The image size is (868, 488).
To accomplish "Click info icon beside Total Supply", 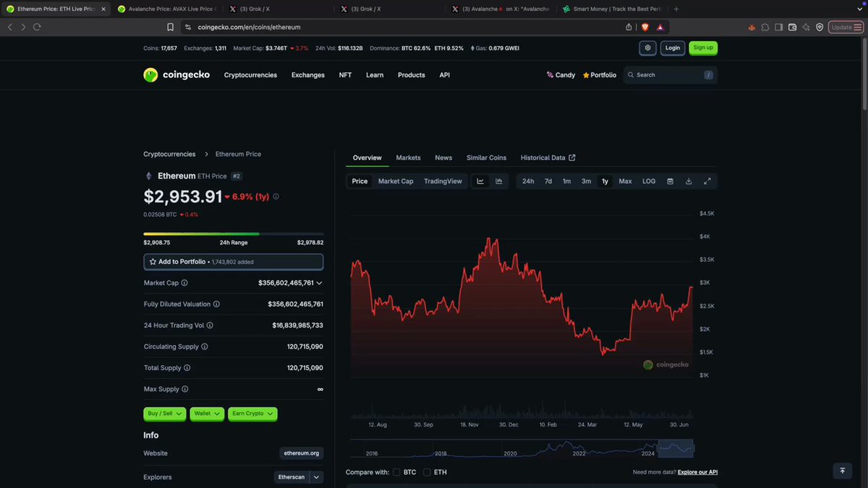I will (x=187, y=368).
